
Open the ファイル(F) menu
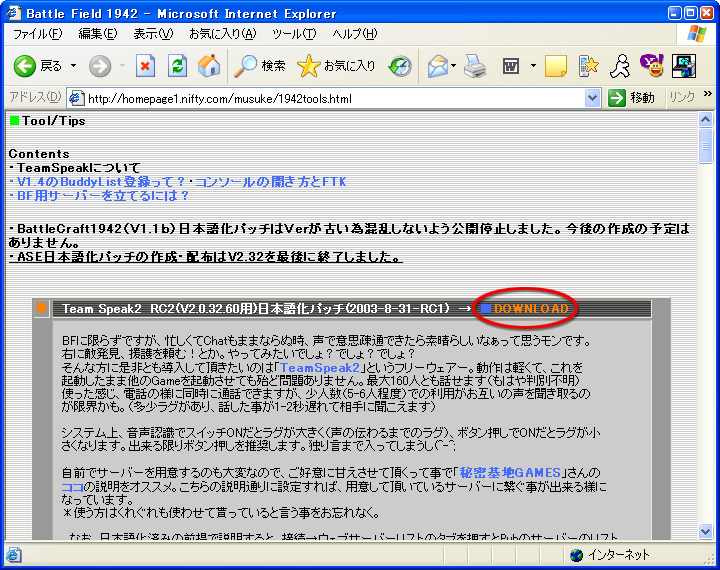tap(37, 34)
